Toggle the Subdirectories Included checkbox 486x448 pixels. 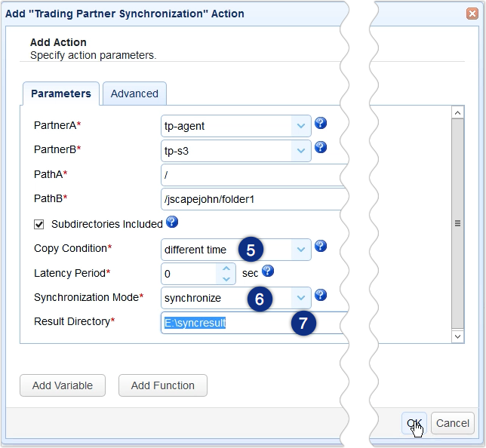tap(40, 224)
